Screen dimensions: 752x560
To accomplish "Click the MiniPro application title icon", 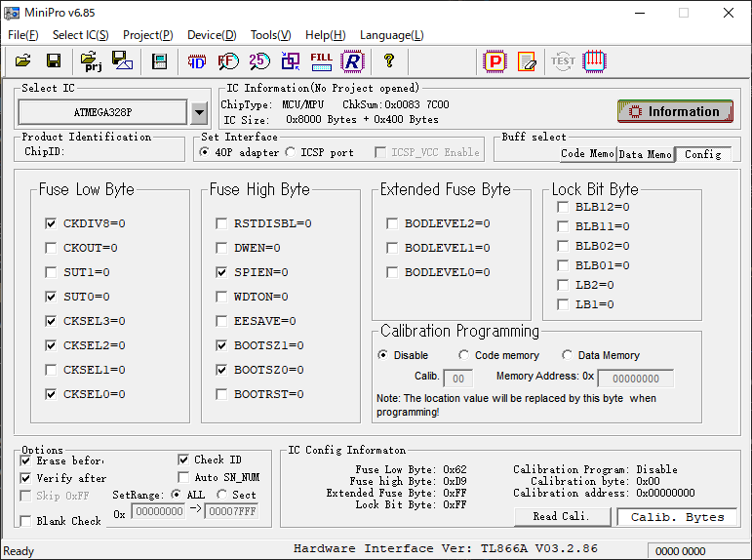I will pyautogui.click(x=12, y=13).
